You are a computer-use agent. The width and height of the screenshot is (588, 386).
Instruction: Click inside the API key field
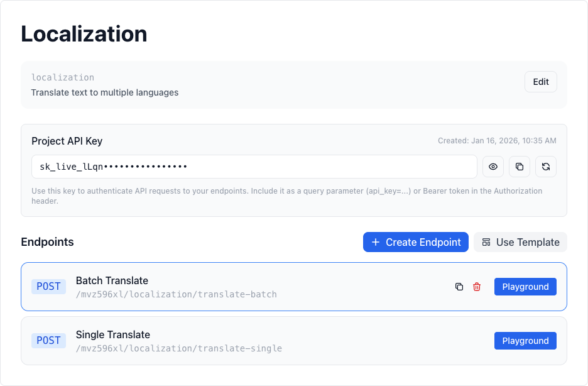[x=254, y=167]
